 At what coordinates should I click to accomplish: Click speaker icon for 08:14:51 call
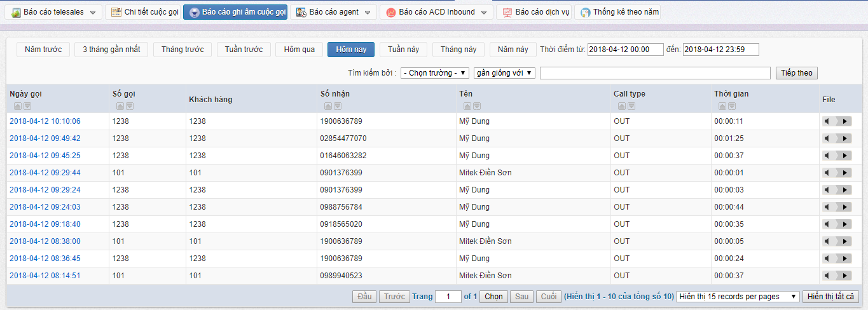(828, 276)
